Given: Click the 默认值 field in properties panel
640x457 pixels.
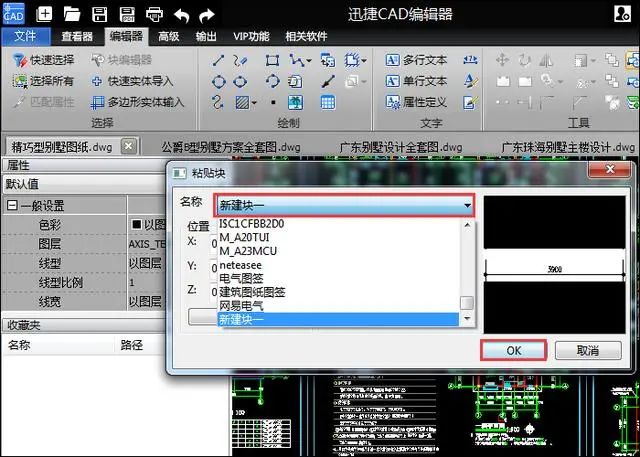Looking at the screenshot, I should (84, 184).
